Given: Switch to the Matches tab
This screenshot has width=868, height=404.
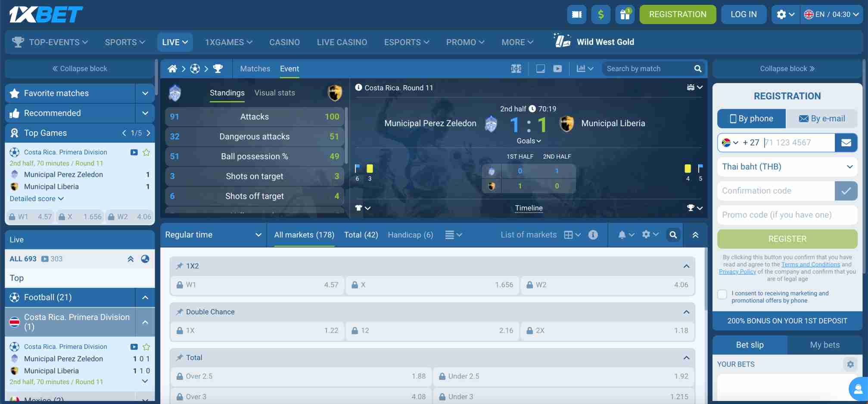Looking at the screenshot, I should (x=255, y=68).
